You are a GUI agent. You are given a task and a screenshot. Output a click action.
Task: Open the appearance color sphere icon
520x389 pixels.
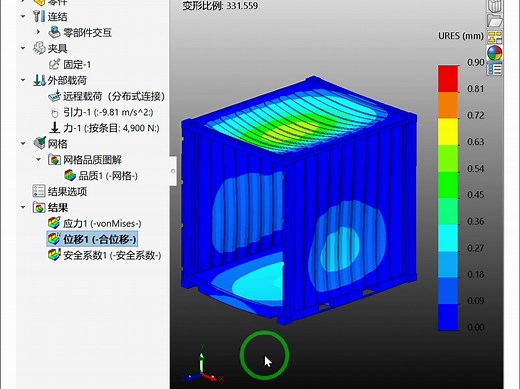tap(494, 53)
